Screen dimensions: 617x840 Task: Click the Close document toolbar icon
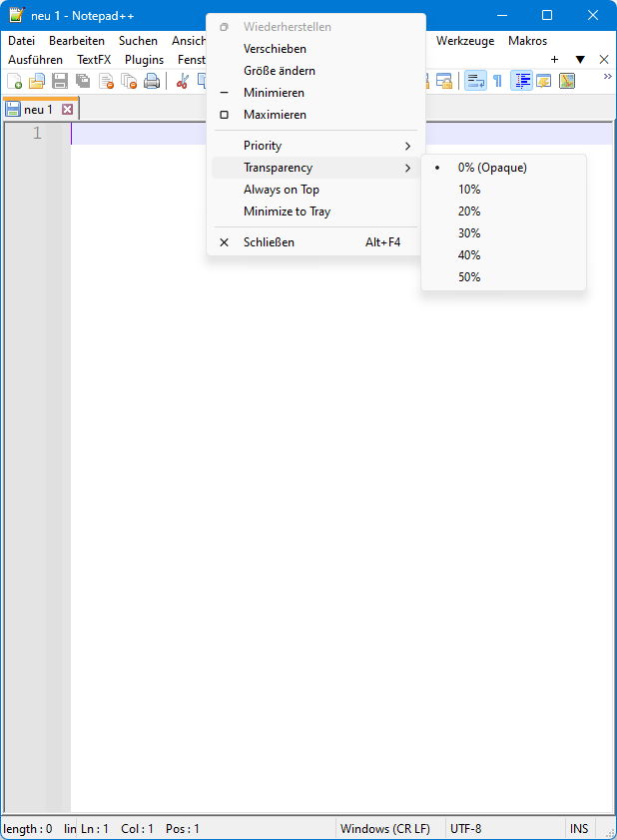106,81
